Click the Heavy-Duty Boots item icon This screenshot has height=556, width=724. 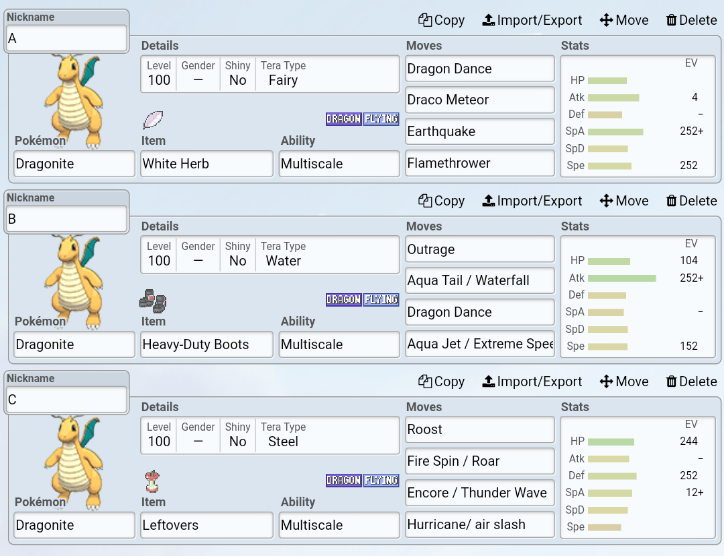pyautogui.click(x=153, y=301)
